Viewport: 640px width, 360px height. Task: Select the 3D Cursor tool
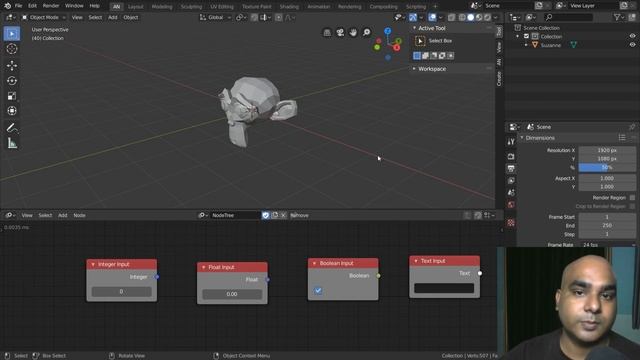click(x=12, y=49)
